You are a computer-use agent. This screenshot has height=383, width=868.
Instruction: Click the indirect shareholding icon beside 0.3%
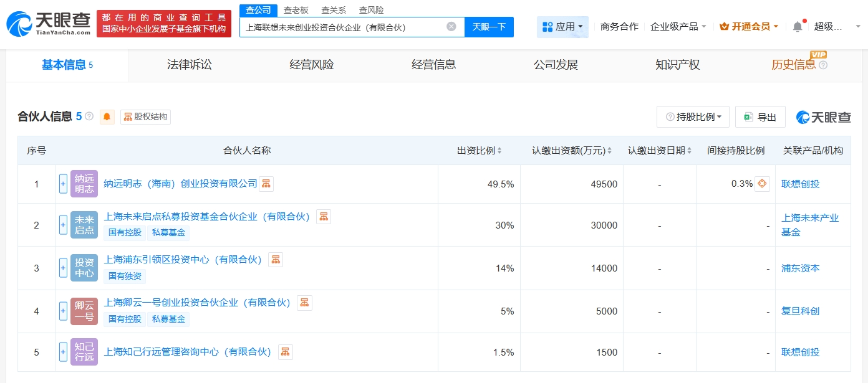pyautogui.click(x=762, y=184)
